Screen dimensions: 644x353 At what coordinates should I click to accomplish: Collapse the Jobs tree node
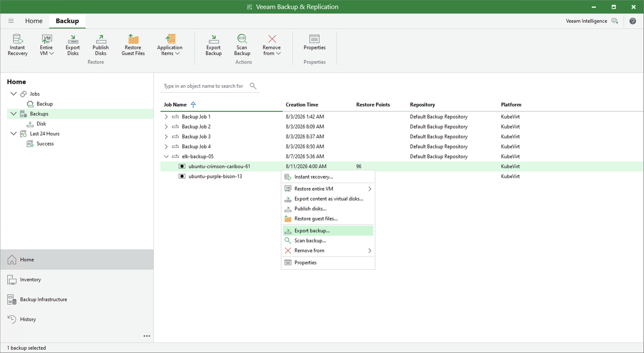(13, 94)
